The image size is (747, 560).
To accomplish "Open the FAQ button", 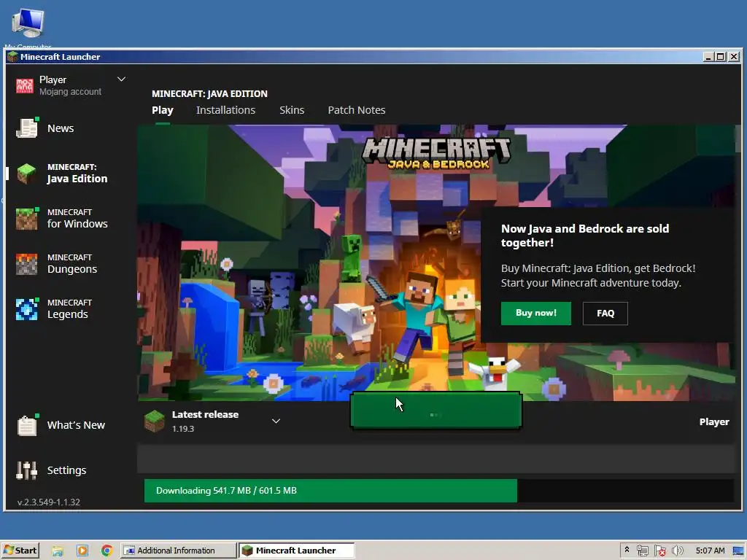I will (605, 313).
